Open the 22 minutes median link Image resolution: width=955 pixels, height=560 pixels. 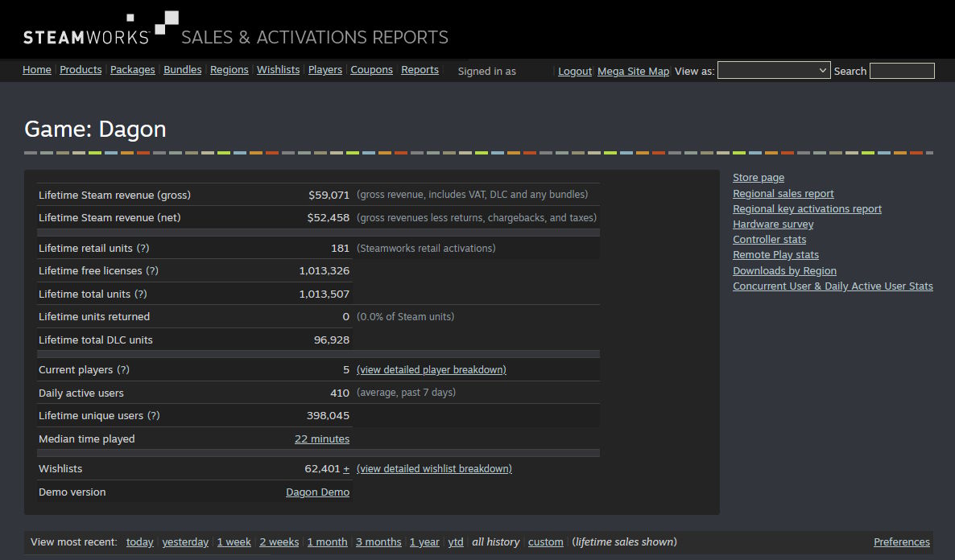tap(321, 439)
